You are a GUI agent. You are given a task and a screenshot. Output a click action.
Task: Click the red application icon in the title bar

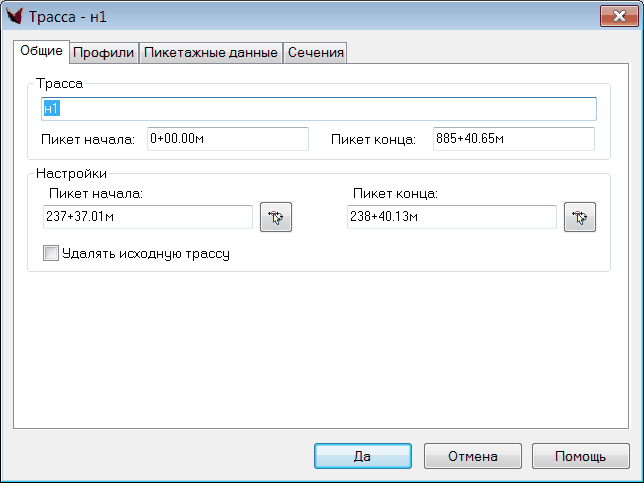point(15,15)
